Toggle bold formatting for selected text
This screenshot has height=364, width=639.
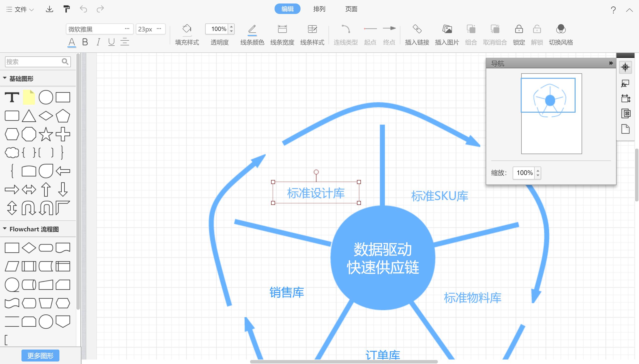[x=85, y=42]
